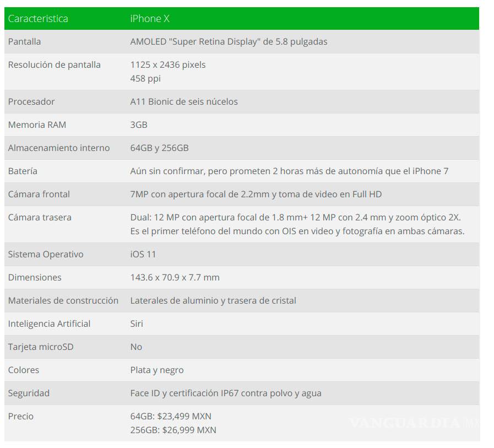Viewport: 494px width, 448px height.
Task: Click the Caracteristica column header
Action: [x=38, y=19]
